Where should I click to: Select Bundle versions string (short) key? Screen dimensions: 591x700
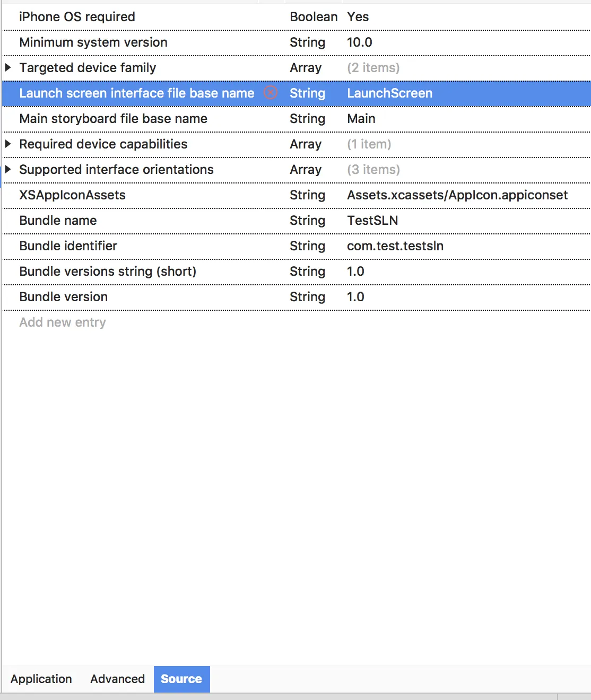108,272
